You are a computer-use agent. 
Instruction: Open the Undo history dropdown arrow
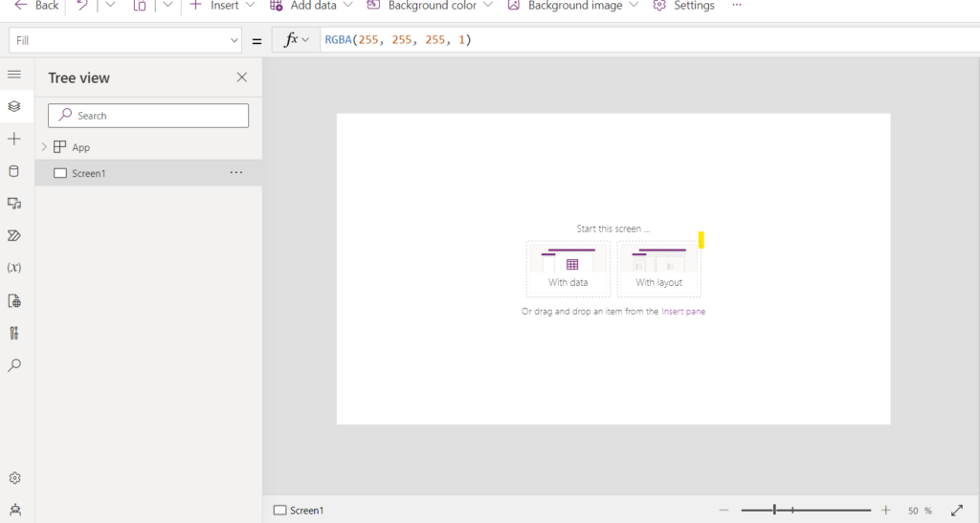[x=110, y=6]
